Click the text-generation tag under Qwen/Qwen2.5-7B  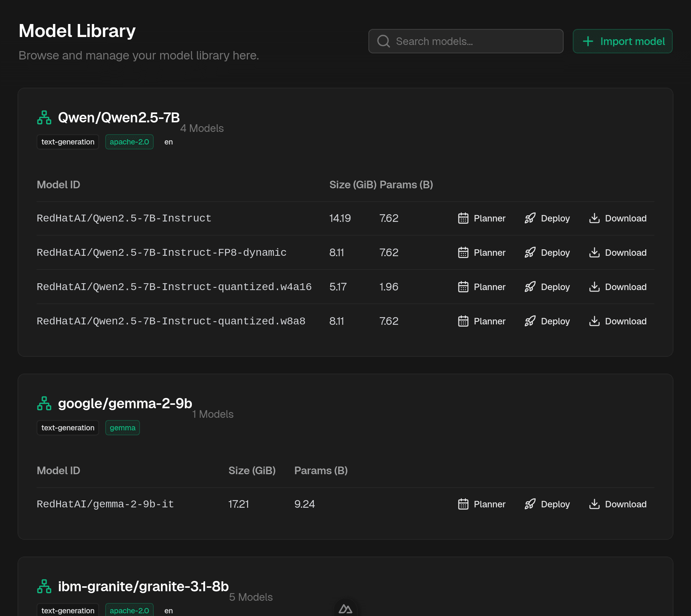click(x=68, y=142)
